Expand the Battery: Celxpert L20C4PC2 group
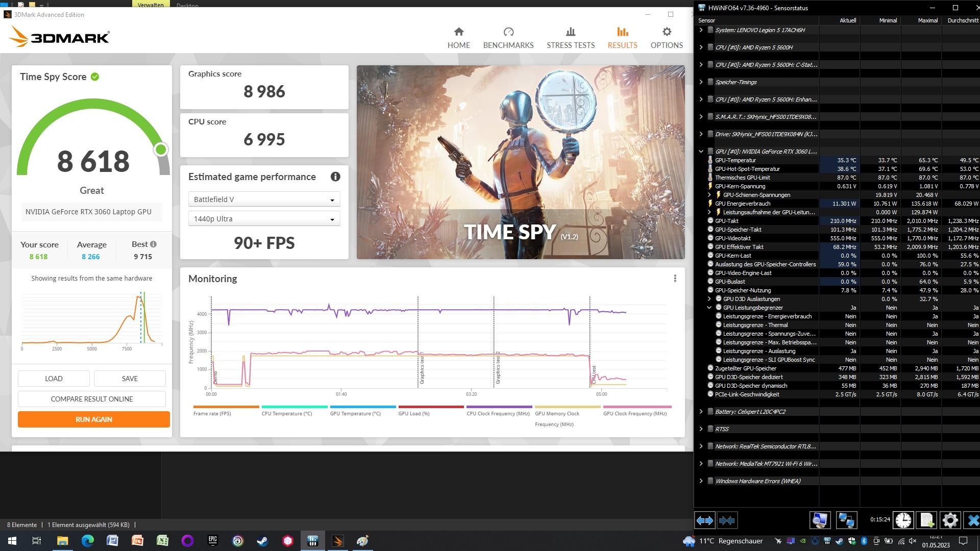Viewport: 980px width, 551px height. pyautogui.click(x=701, y=412)
